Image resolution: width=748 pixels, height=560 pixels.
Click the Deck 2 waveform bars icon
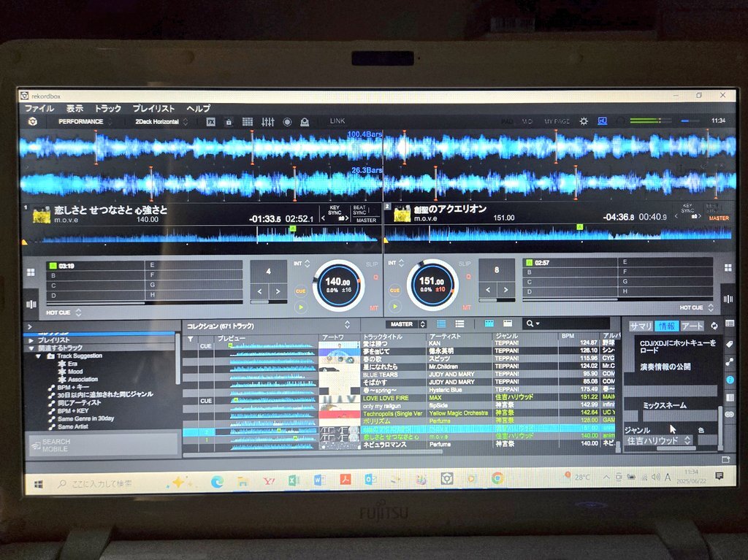click(x=728, y=299)
